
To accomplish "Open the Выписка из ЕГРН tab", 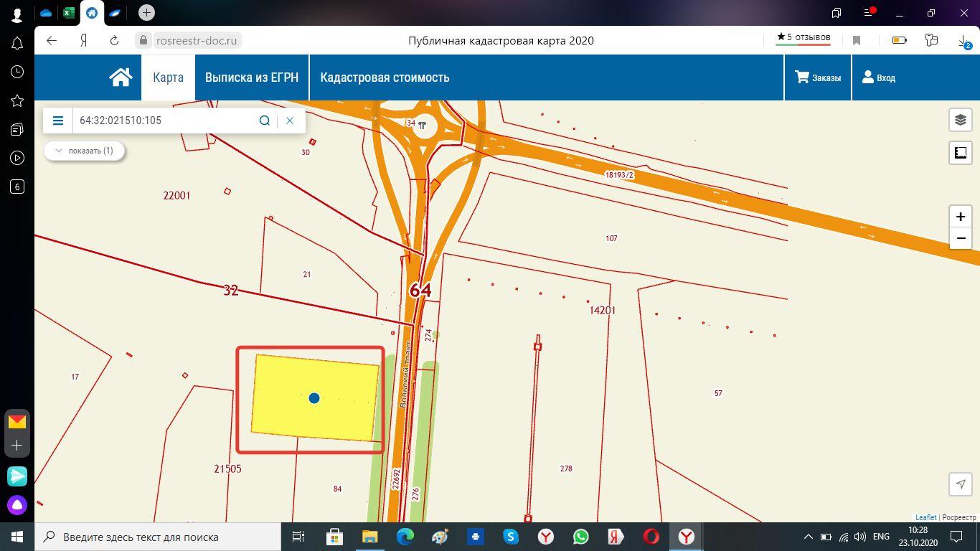I will (251, 77).
